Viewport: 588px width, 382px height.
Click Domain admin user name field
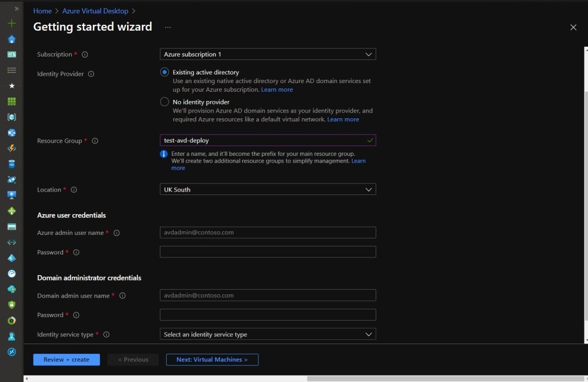[x=268, y=295]
